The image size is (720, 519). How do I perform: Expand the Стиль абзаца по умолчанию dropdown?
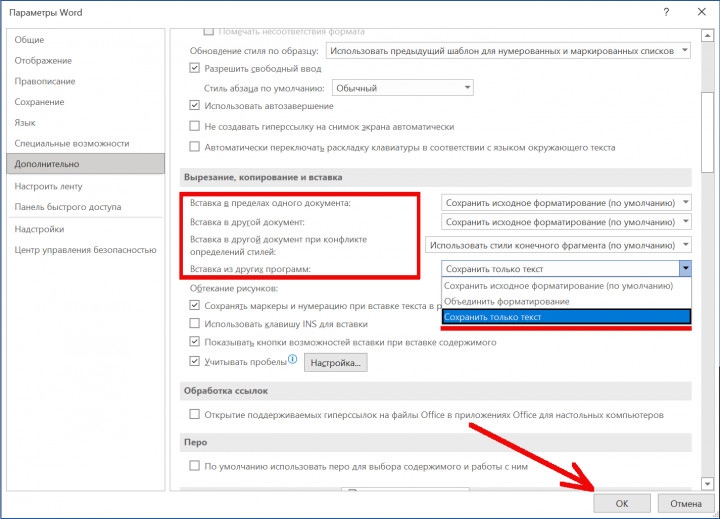(463, 88)
